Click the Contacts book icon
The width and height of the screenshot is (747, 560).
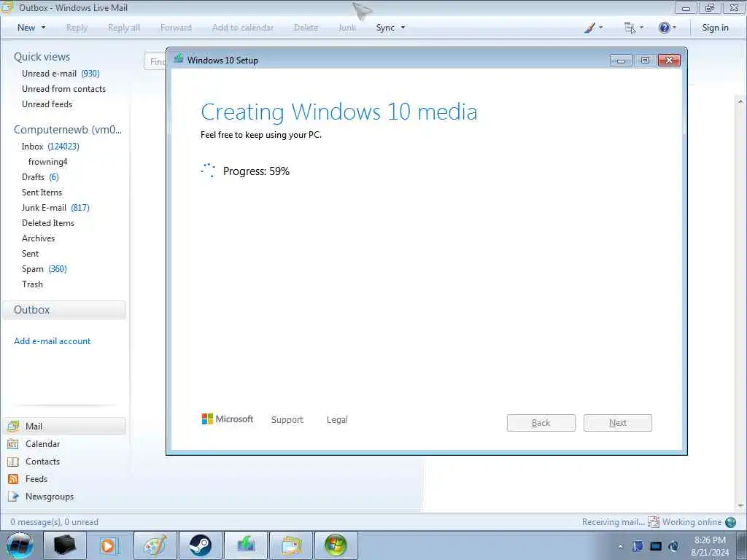point(13,462)
